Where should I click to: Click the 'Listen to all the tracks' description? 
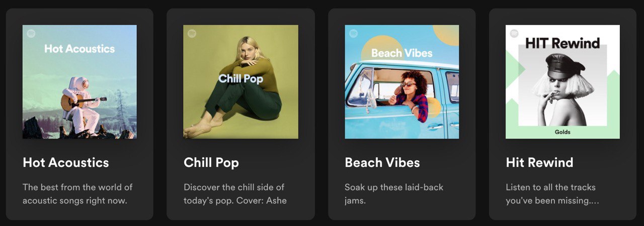click(x=552, y=194)
